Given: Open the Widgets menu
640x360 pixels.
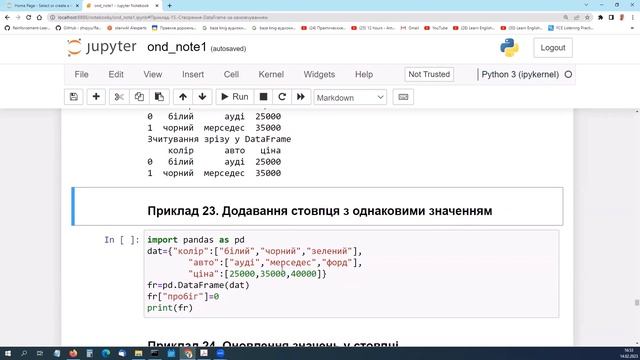Looking at the screenshot, I should [x=319, y=74].
